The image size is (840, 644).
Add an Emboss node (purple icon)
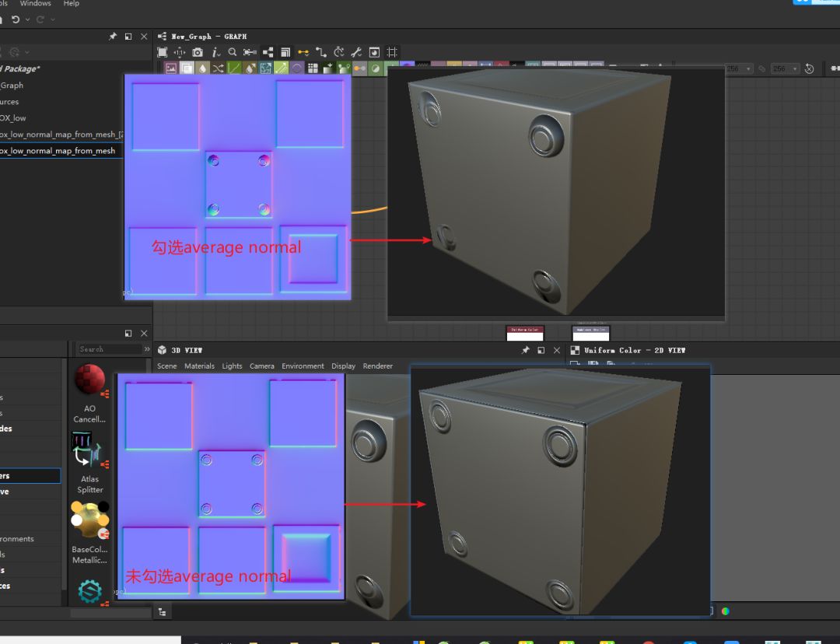point(297,68)
